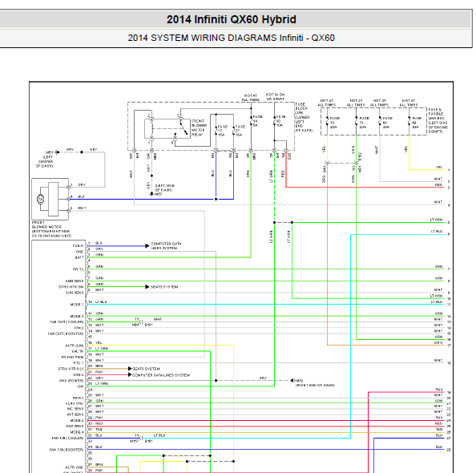Click the M57 ground symbol
This screenshot has width=476, height=473.
(x=151, y=193)
